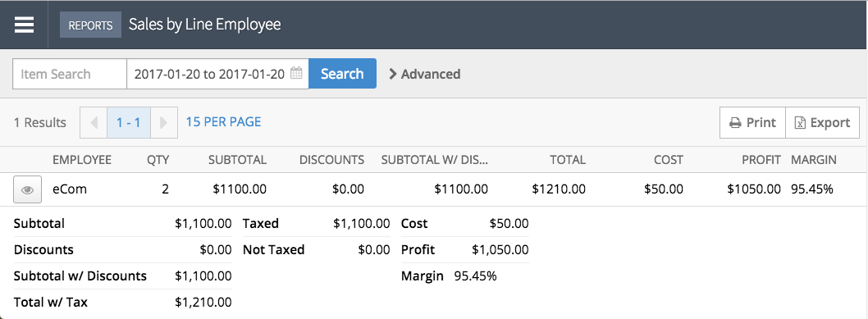The image size is (868, 319).
Task: Sort by PROFIT column header
Action: coord(761,160)
